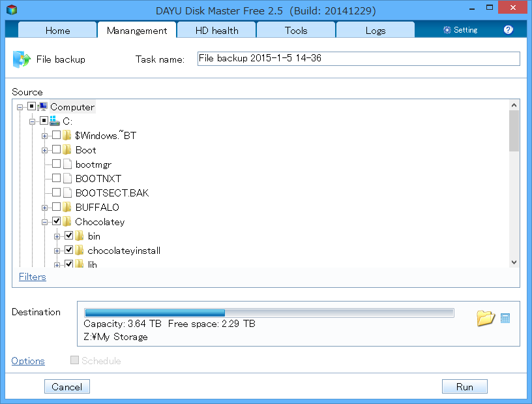Select the Chocolatey tree label
Viewport: 532px width, 404px height.
click(x=100, y=222)
